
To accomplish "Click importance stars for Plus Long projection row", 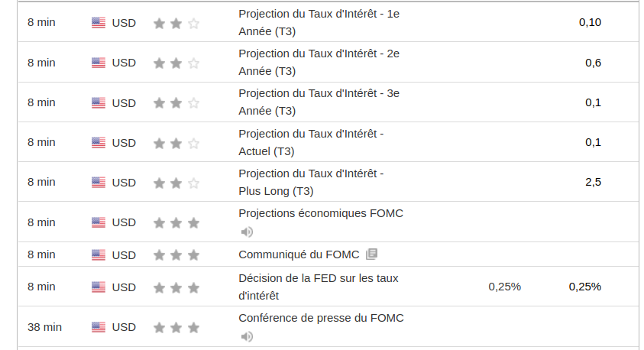I will coord(176,183).
